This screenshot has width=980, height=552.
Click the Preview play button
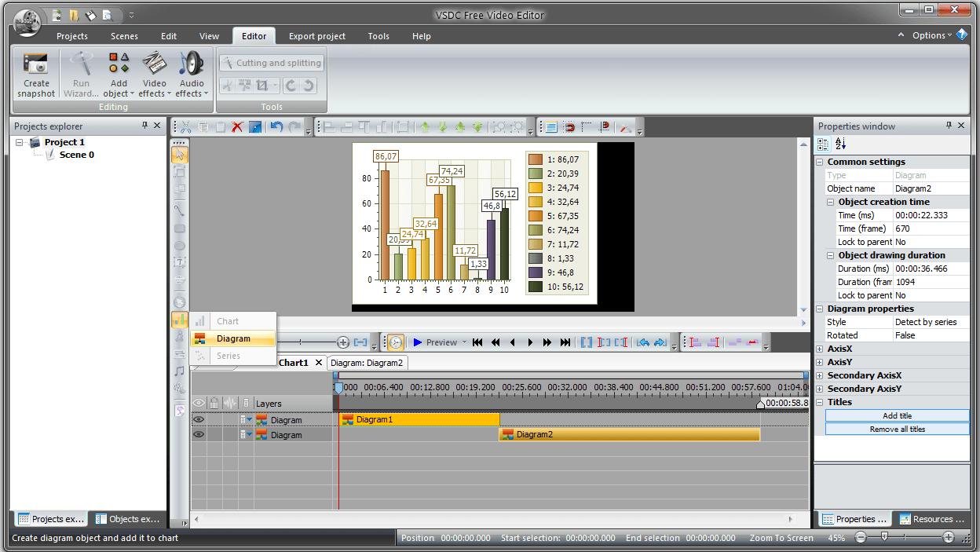click(x=436, y=342)
